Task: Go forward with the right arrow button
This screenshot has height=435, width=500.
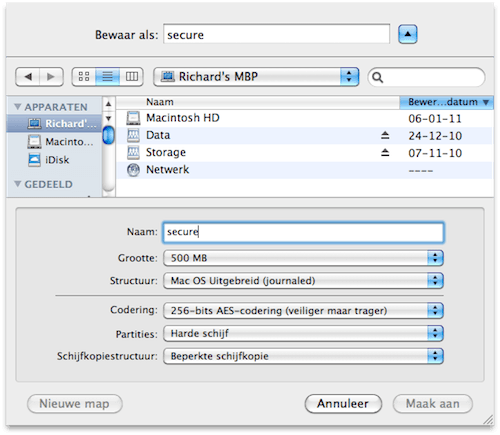Action: pos(51,77)
